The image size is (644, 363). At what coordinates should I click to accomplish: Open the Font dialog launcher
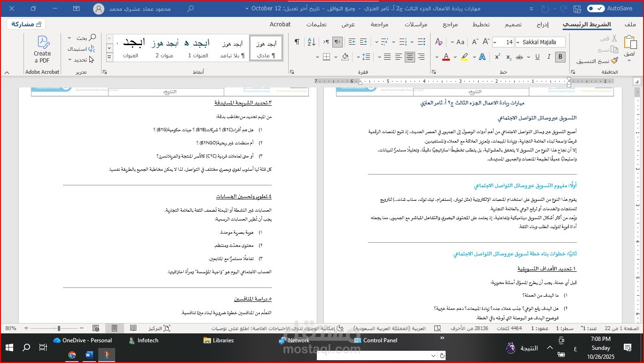(x=434, y=72)
